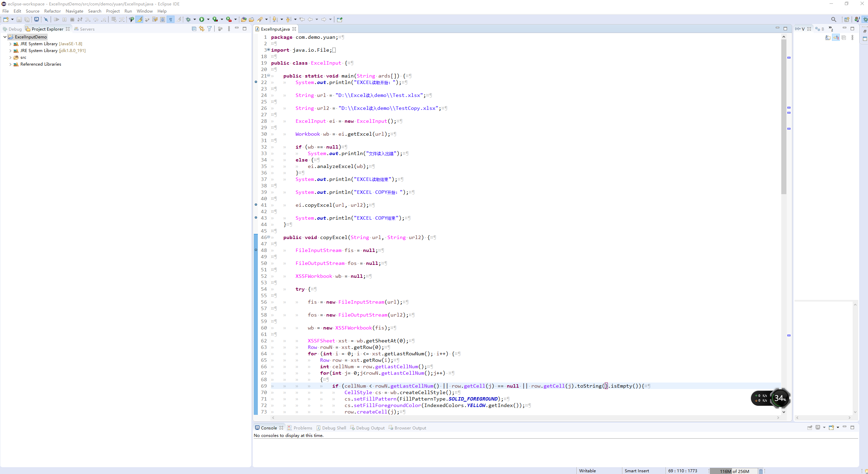The height and width of the screenshot is (474, 868).
Task: Click the Debug bug icon in toolbar
Action: [188, 19]
